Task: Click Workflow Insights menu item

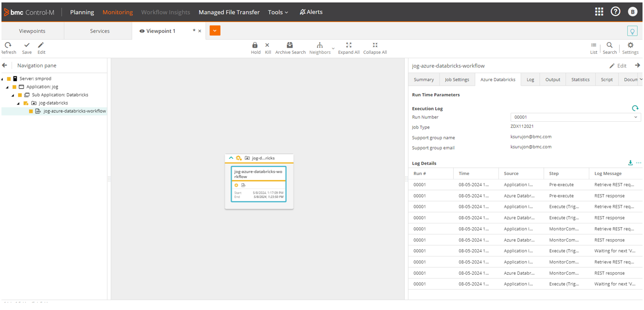Action: point(166,12)
